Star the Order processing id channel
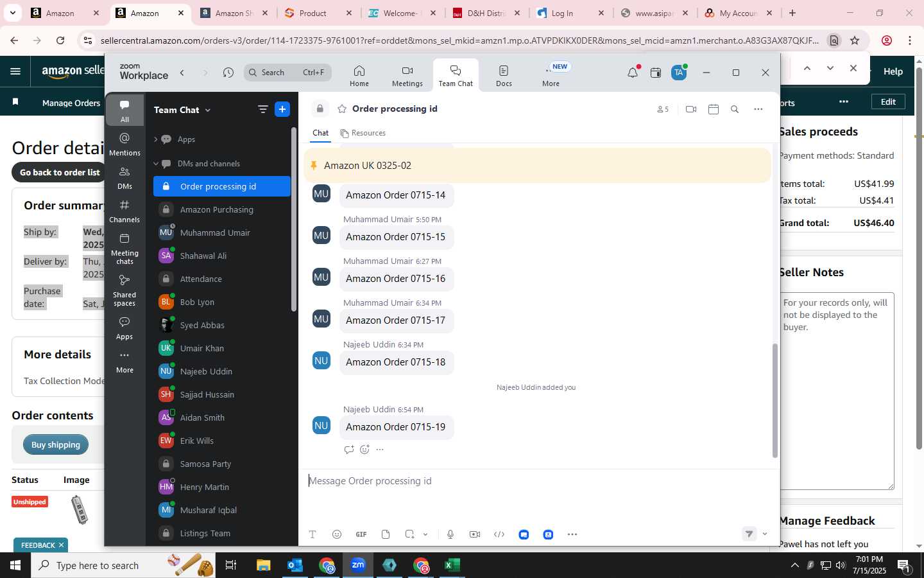The height and width of the screenshot is (578, 924). (x=342, y=109)
